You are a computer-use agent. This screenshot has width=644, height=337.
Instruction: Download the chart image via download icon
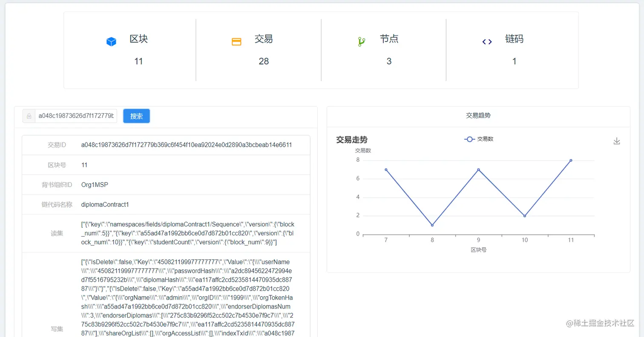tap(617, 141)
